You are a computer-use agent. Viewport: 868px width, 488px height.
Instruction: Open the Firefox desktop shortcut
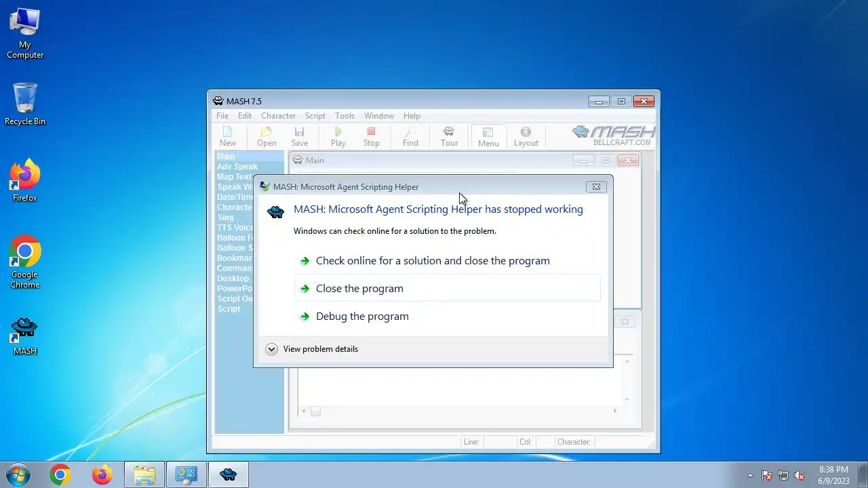point(25,181)
